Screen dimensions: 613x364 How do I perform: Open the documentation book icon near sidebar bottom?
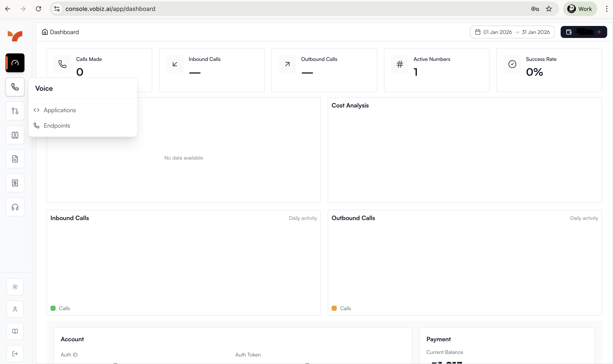(15, 331)
